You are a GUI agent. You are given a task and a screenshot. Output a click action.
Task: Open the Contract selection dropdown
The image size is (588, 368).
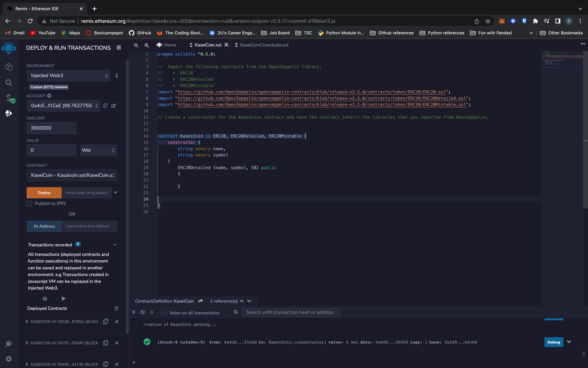tap(72, 175)
